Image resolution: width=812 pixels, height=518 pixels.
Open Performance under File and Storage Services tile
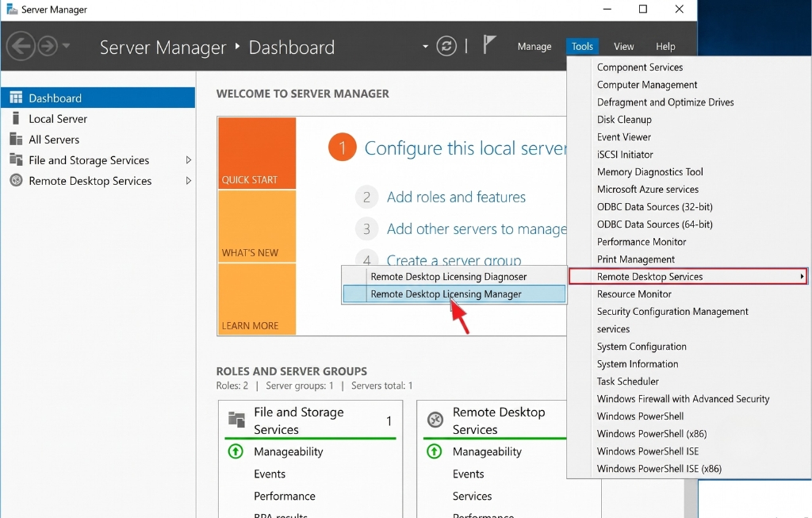pyautogui.click(x=285, y=497)
